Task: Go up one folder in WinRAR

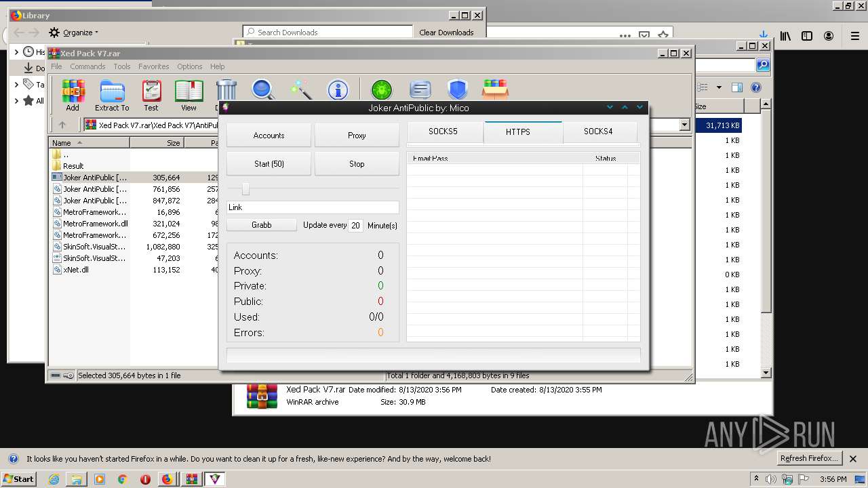Action: click(62, 125)
